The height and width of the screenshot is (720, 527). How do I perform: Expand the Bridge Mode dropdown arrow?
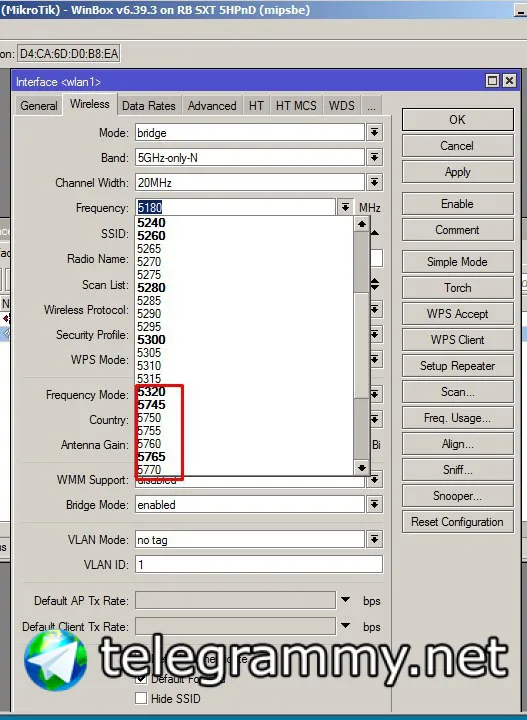tap(375, 505)
